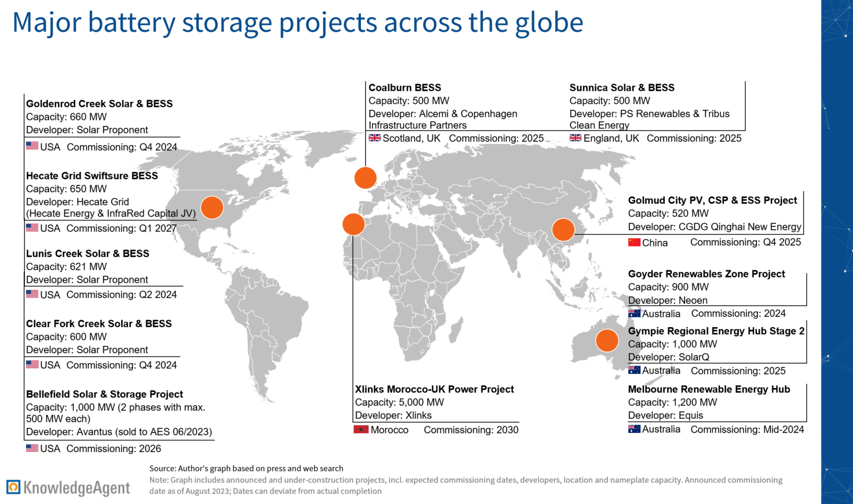Click the Capacity: 1,200 MW text
This screenshot has height=504, width=853.
(x=673, y=403)
